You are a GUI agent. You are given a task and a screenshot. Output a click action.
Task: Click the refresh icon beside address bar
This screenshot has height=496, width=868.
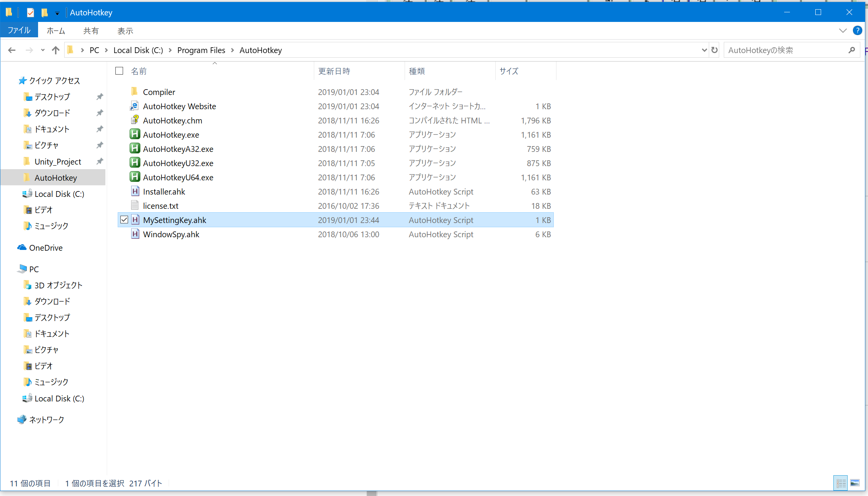pos(714,50)
